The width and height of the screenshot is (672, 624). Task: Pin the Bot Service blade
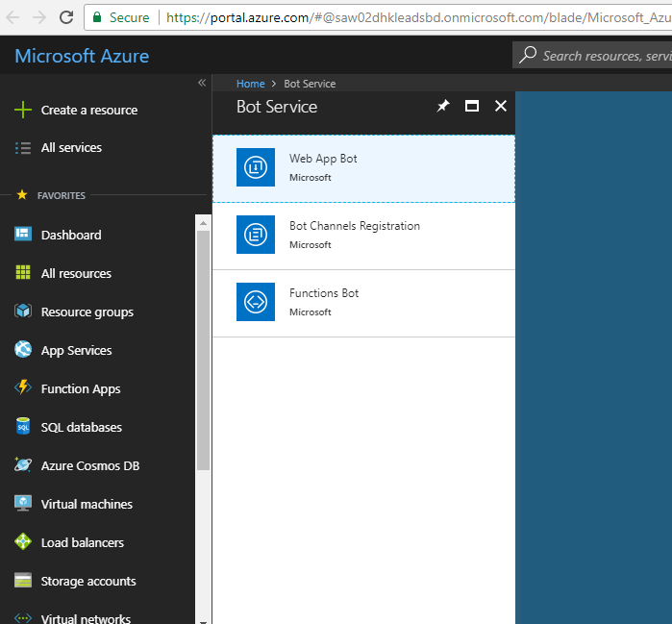point(443,106)
